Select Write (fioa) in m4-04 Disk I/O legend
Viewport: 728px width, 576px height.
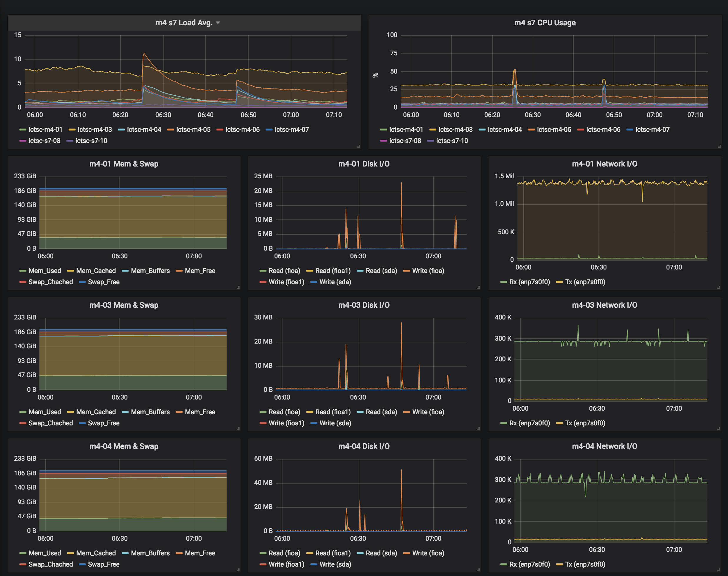[428, 553]
